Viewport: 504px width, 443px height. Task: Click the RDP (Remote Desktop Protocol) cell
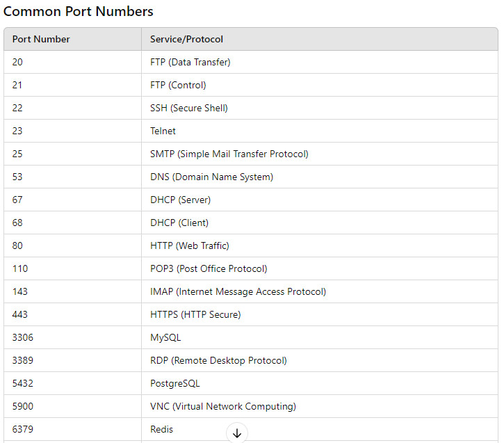(320, 360)
